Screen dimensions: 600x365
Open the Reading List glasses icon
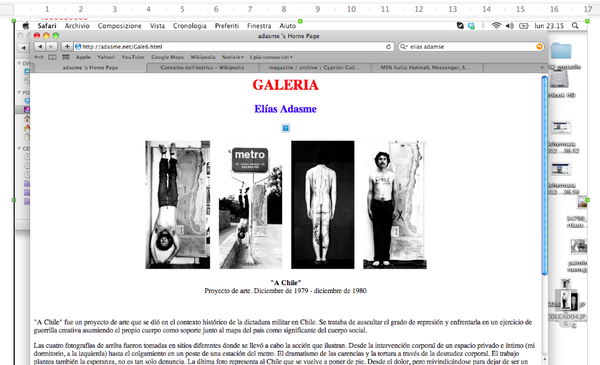pos(39,57)
